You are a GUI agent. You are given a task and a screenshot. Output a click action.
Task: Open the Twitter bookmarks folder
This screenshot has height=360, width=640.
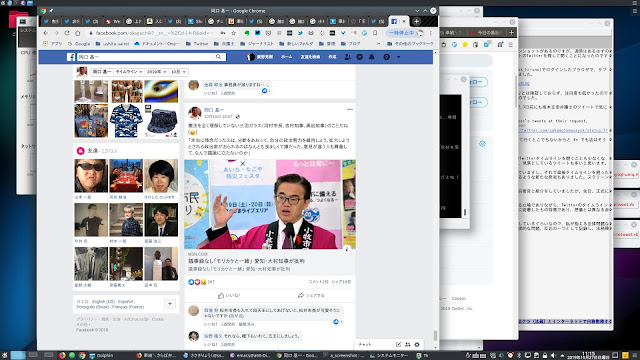[197, 44]
